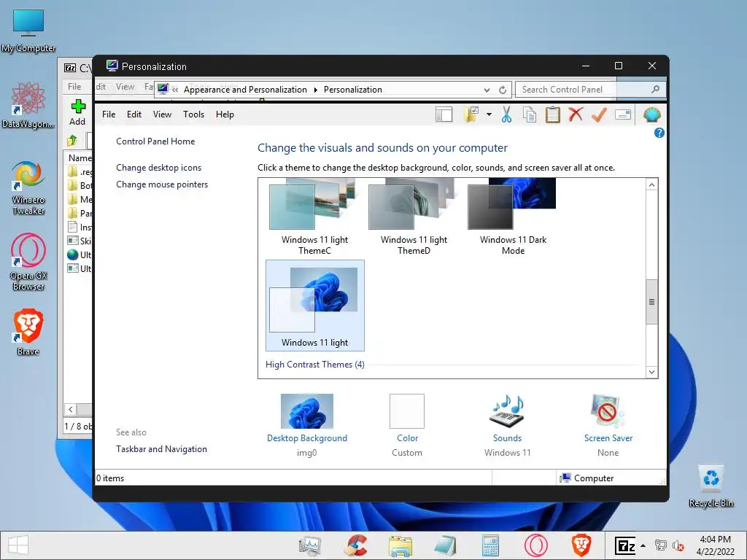The height and width of the screenshot is (560, 747).
Task: Open Opera icon on the taskbar
Action: tap(536, 545)
